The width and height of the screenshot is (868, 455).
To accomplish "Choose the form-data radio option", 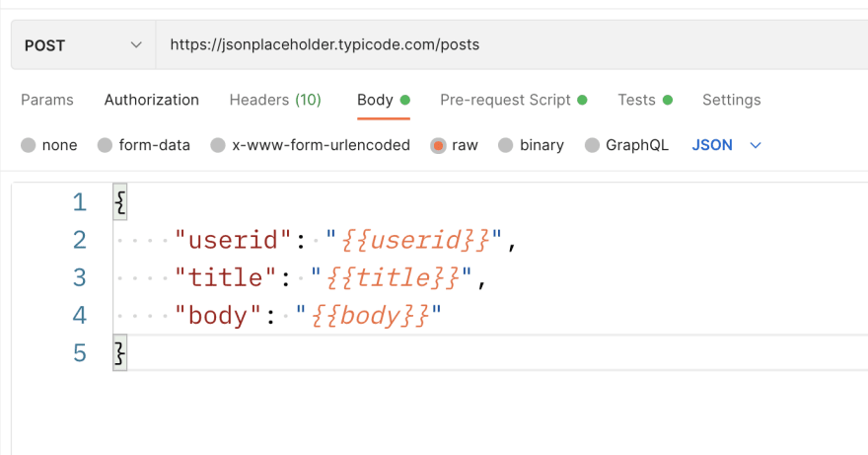I will (105, 145).
